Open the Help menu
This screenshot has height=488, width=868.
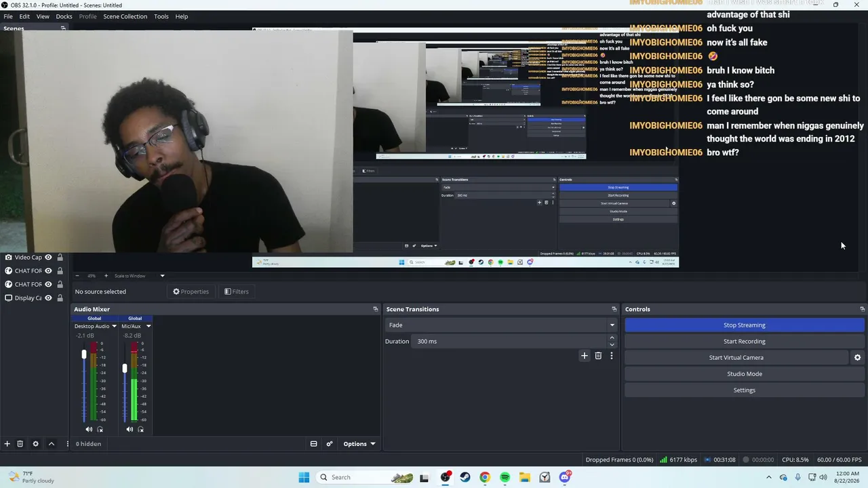click(182, 16)
